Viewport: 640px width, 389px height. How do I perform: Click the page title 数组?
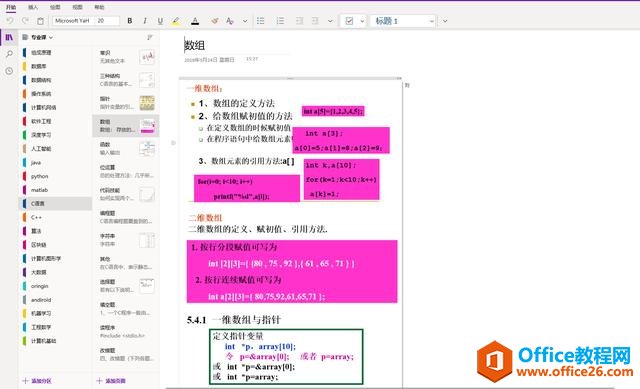point(195,45)
